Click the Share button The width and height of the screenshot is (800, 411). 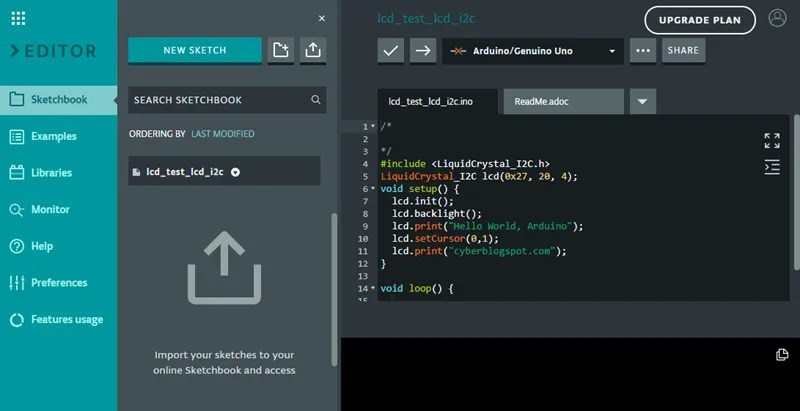684,50
